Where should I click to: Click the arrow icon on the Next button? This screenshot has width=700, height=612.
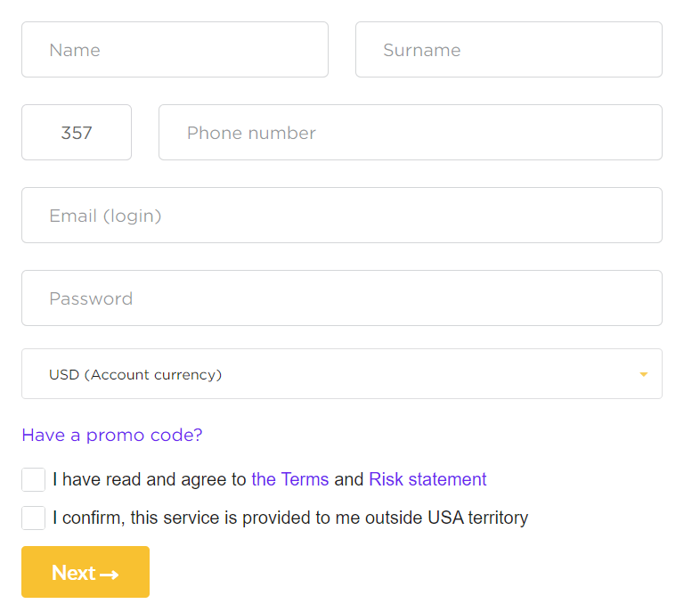[110, 574]
